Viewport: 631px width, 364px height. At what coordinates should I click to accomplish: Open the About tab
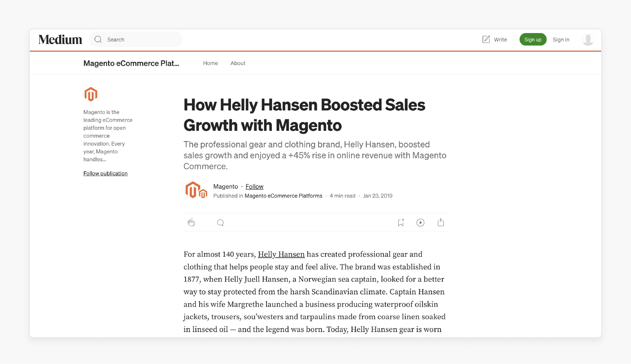[238, 63]
